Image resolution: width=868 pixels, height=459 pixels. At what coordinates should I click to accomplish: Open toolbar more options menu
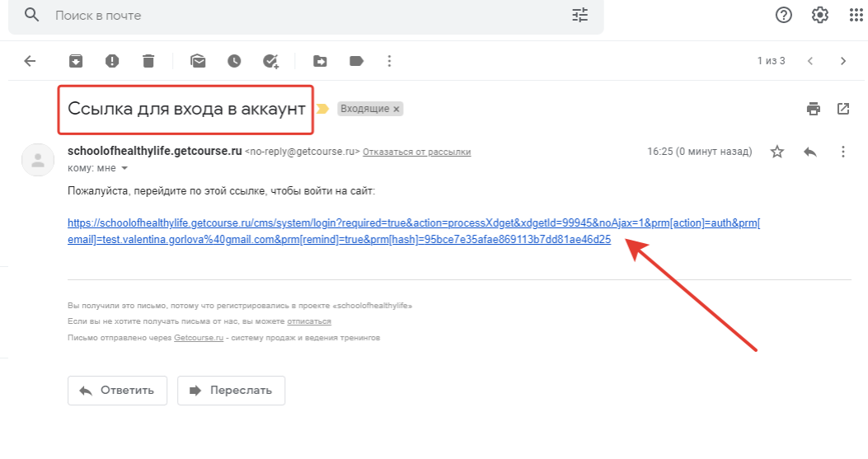tap(389, 61)
